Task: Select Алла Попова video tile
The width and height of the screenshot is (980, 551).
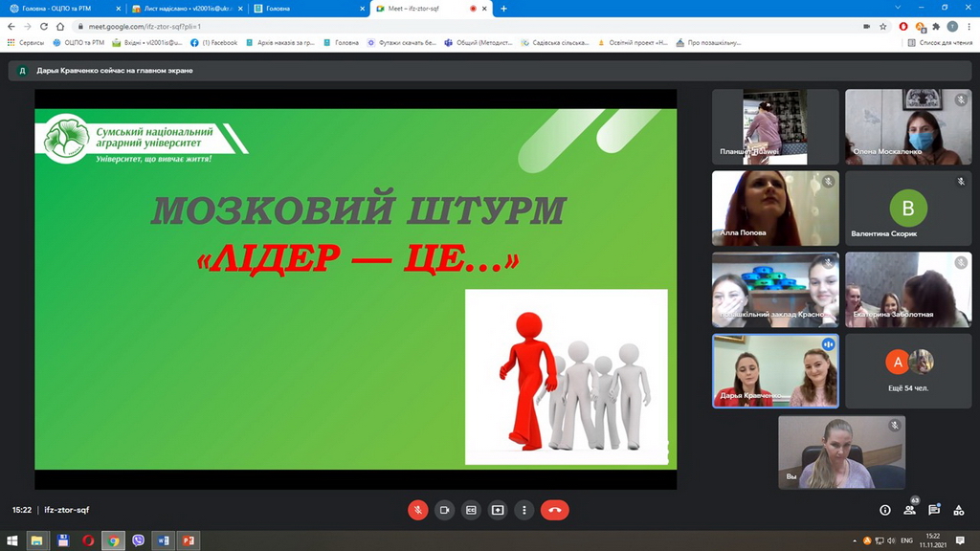Action: [775, 208]
